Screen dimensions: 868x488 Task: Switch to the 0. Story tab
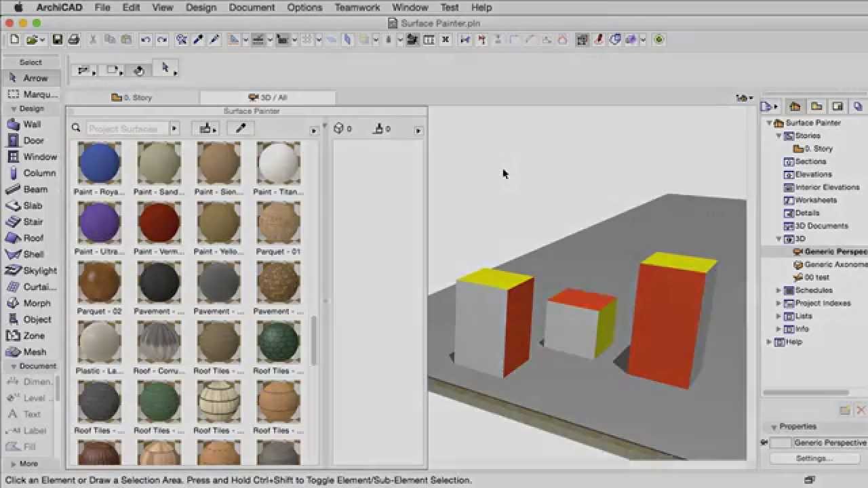[132, 98]
